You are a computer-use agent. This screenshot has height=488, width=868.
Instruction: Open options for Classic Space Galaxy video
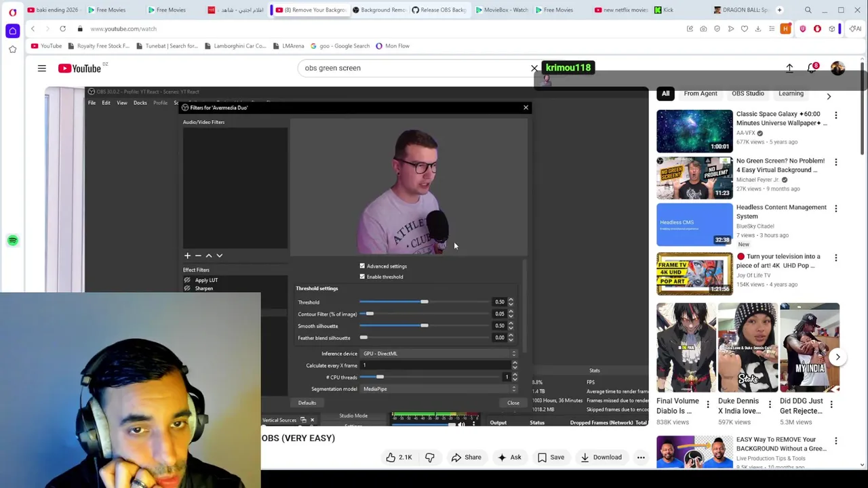(x=836, y=116)
